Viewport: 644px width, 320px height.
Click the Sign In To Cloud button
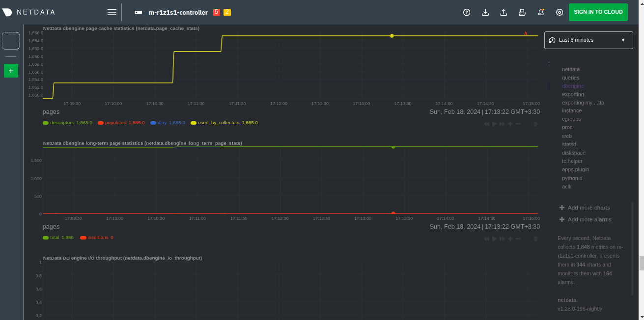click(x=598, y=12)
